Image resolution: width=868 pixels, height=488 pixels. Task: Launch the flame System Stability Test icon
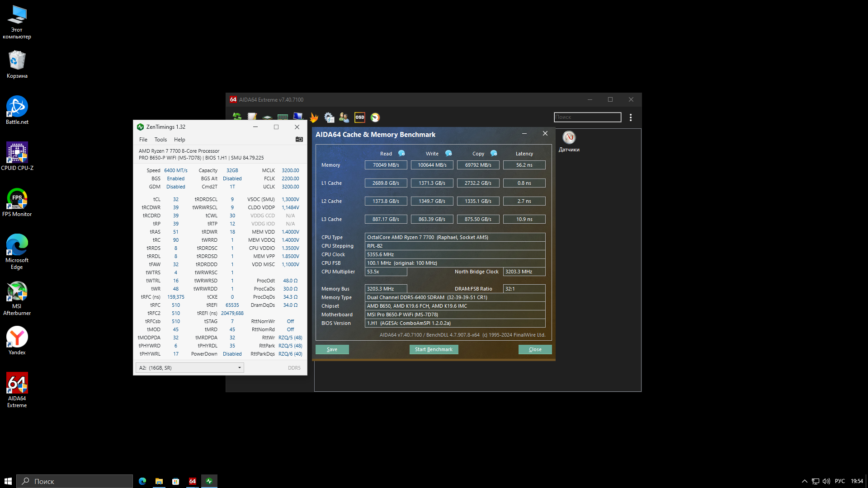[314, 117]
